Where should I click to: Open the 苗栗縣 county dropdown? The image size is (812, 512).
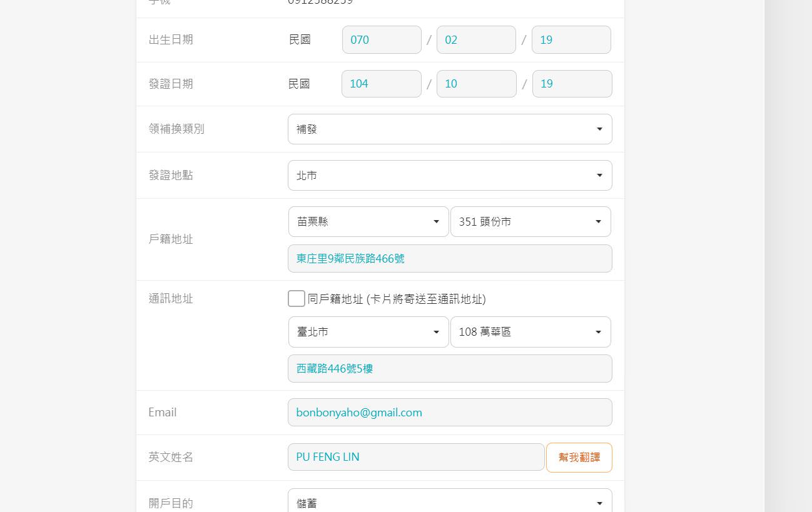(x=368, y=222)
